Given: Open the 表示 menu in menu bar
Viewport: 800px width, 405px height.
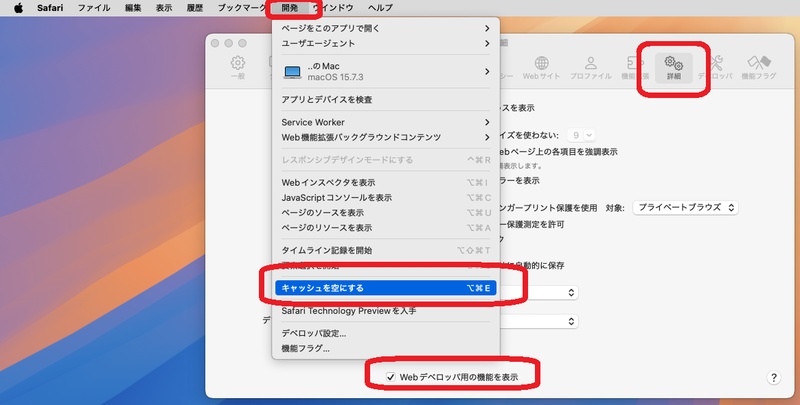Looking at the screenshot, I should (x=164, y=8).
